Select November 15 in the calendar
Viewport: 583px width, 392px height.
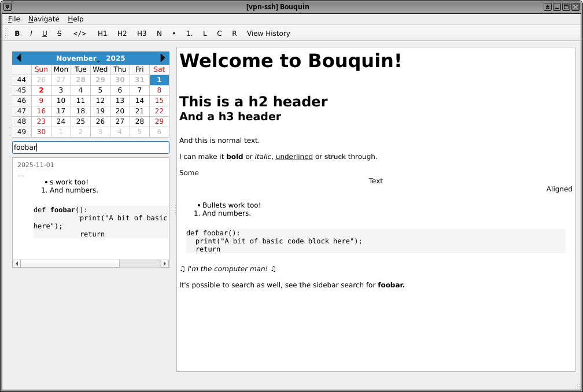coord(159,100)
